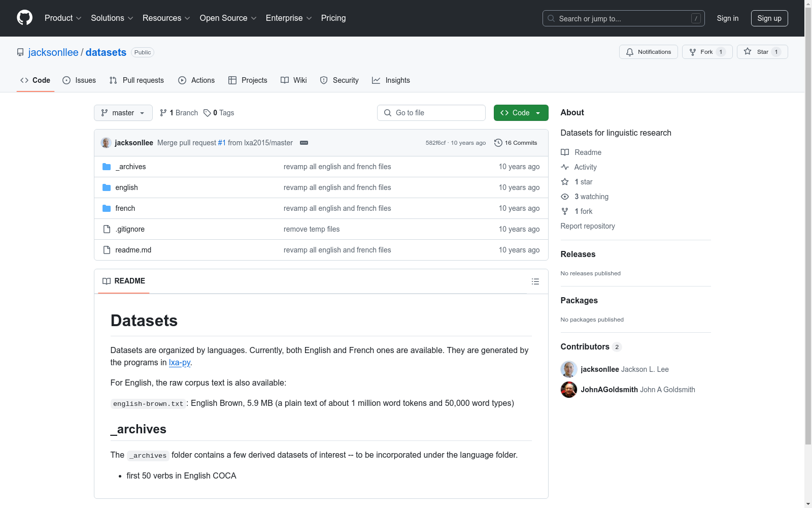Screen dimensions: 812x508
Task: Open the master branch selector
Action: pyautogui.click(x=123, y=113)
